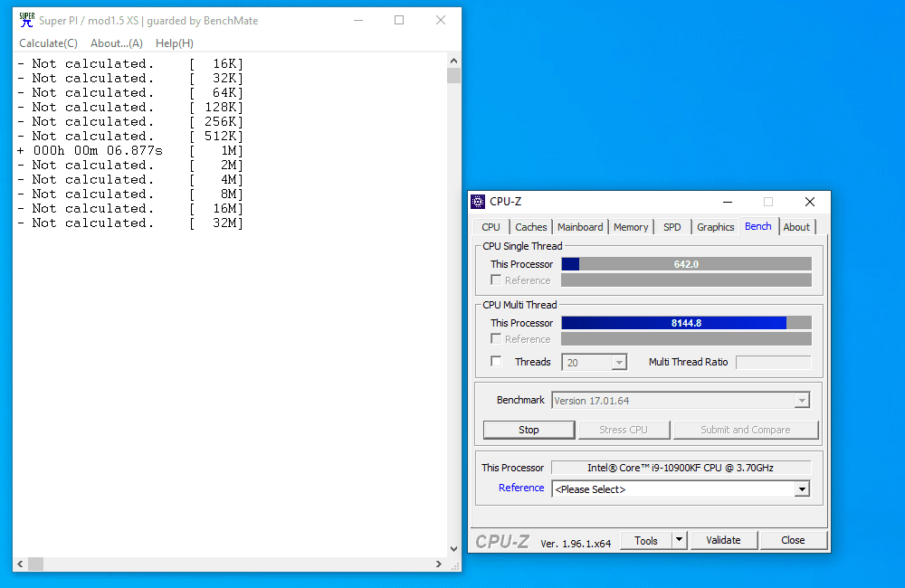The image size is (905, 588).
Task: Open the About tab in CPU-Z
Action: click(x=796, y=227)
